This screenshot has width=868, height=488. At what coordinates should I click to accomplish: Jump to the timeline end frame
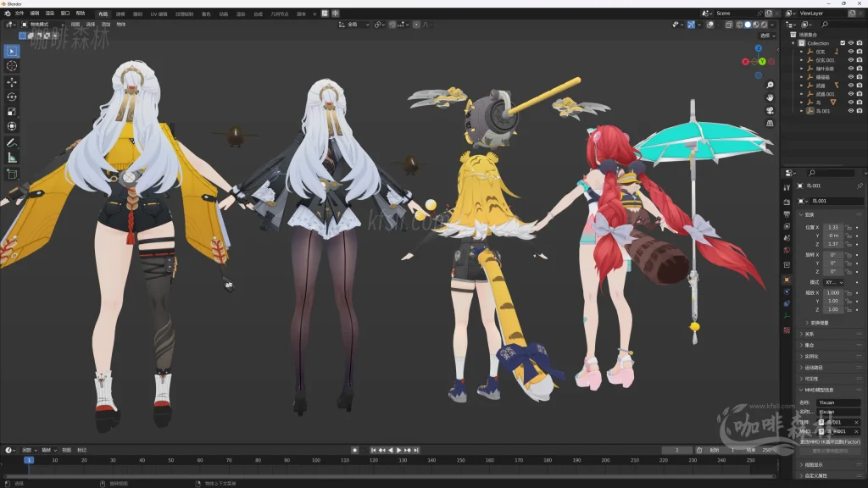coord(416,451)
